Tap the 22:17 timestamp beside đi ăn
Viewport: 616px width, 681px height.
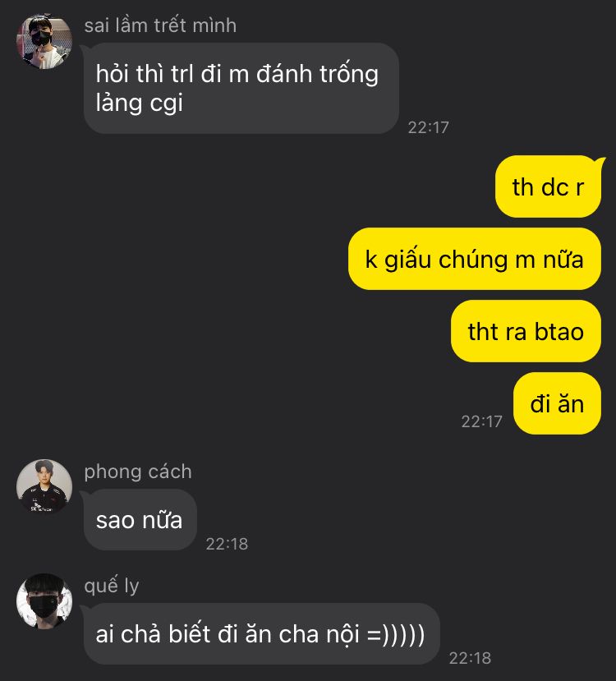click(481, 421)
